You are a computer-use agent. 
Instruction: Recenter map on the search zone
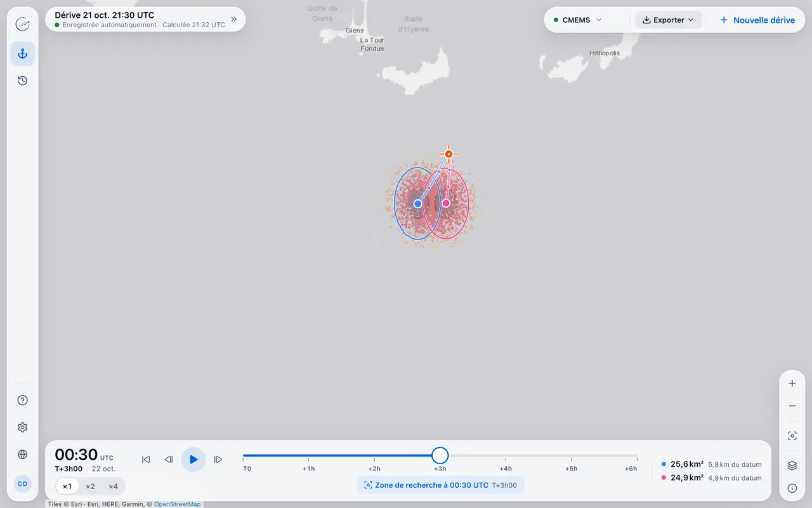tap(792, 436)
